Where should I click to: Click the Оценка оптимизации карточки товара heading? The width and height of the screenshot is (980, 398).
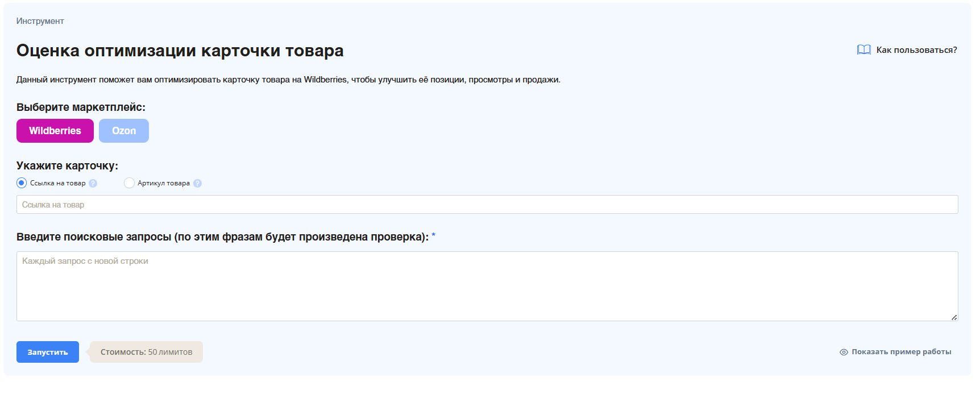(x=180, y=51)
